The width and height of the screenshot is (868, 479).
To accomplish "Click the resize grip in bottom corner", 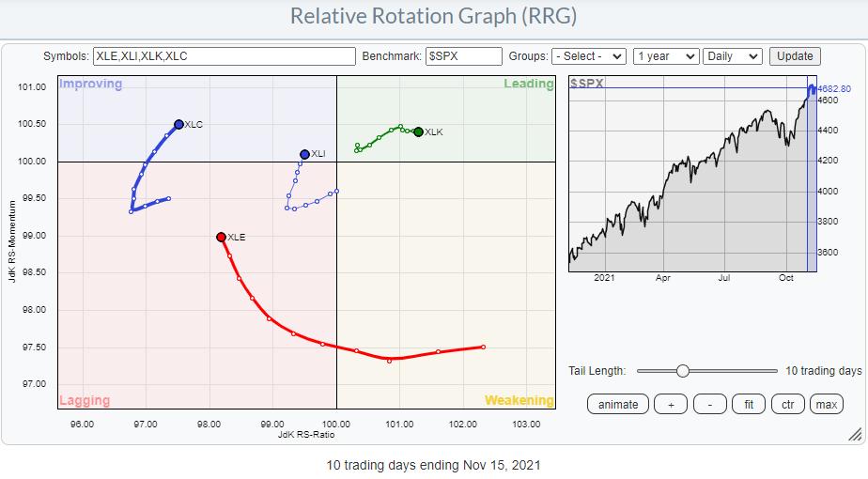I will click(x=854, y=435).
